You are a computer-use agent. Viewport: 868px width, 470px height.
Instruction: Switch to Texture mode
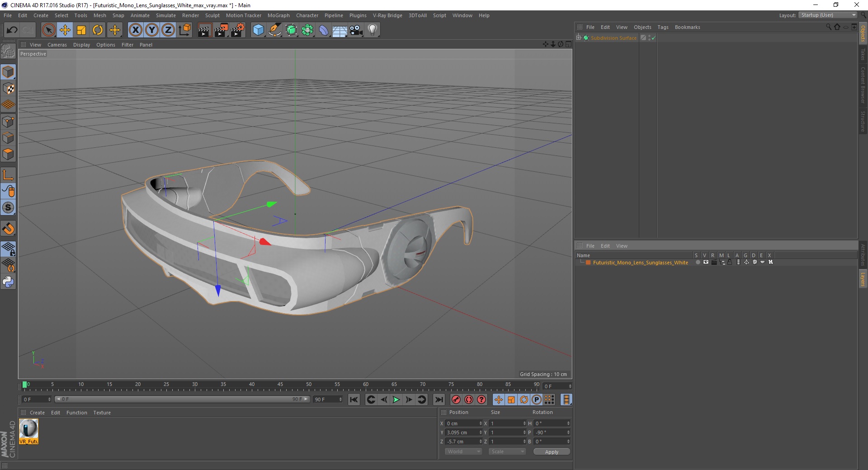tap(8, 89)
